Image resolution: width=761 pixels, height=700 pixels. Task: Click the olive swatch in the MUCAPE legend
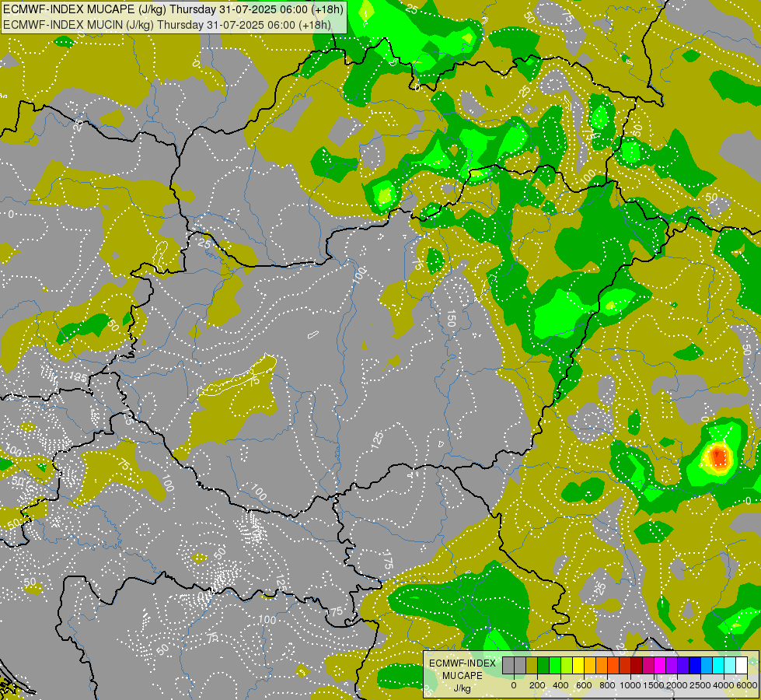pos(532,665)
